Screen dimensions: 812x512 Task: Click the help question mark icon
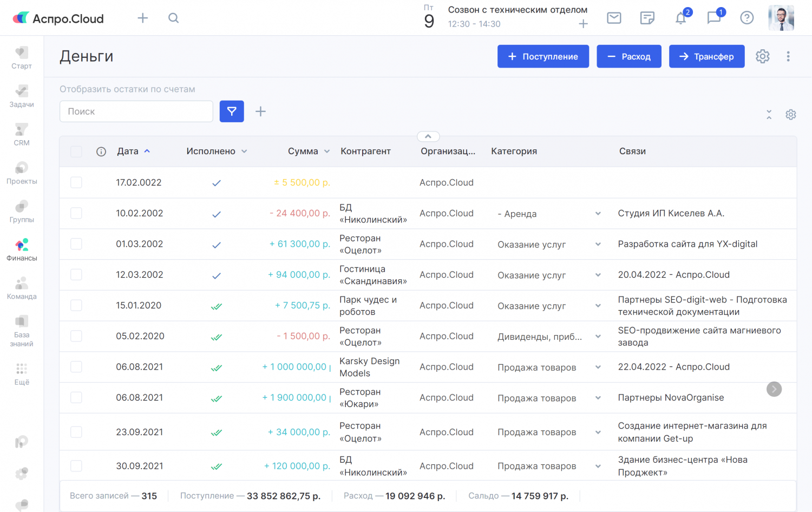tap(746, 18)
